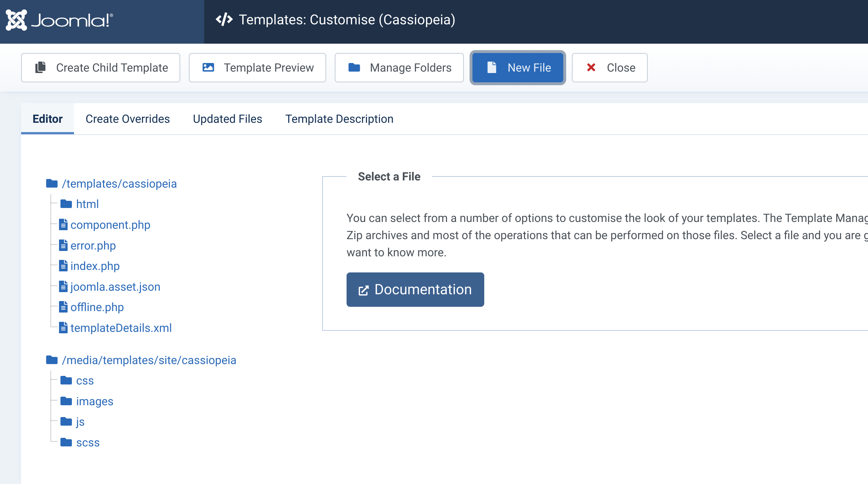
Task: Click Create Child Template button label
Action: click(112, 68)
